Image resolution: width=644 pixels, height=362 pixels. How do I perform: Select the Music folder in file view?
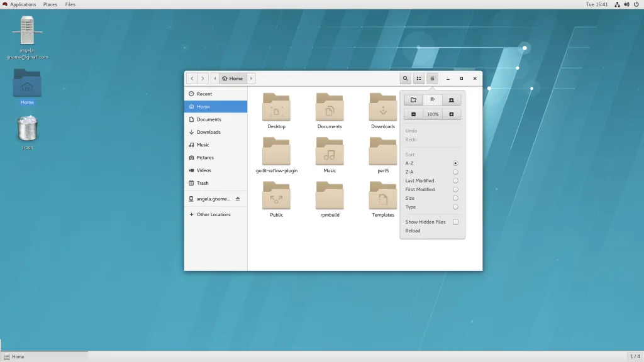pyautogui.click(x=330, y=155)
